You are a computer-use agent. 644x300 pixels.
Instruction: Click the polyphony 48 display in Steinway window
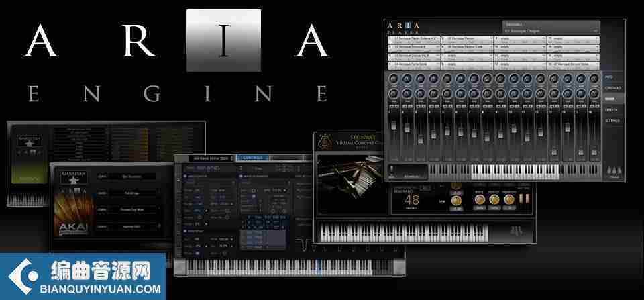pos(412,200)
